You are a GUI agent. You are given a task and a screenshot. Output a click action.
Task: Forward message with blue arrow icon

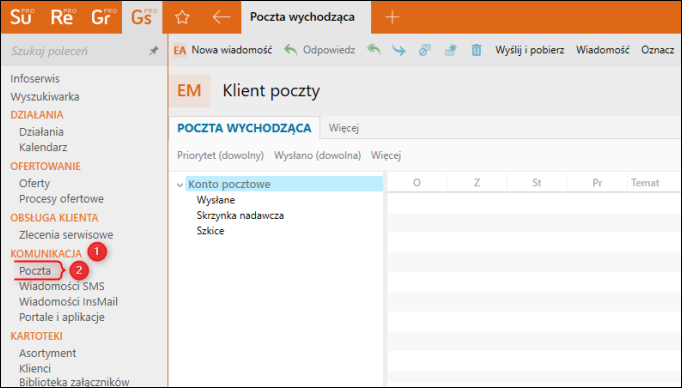tap(398, 50)
